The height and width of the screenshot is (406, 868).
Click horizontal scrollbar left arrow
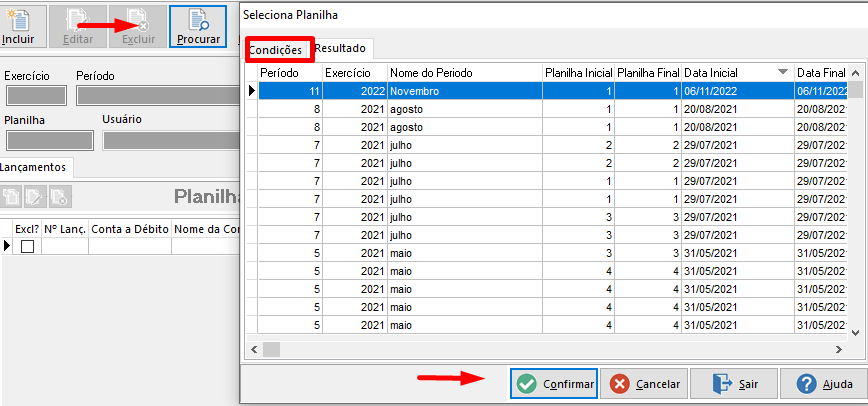click(254, 350)
